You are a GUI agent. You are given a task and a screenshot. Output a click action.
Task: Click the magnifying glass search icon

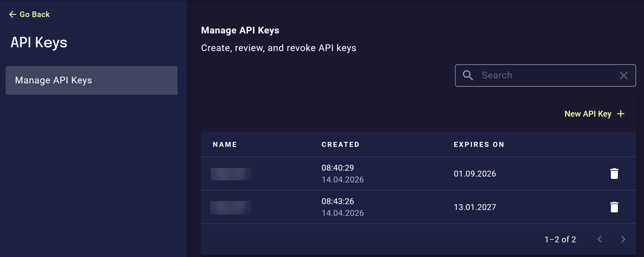coord(468,75)
